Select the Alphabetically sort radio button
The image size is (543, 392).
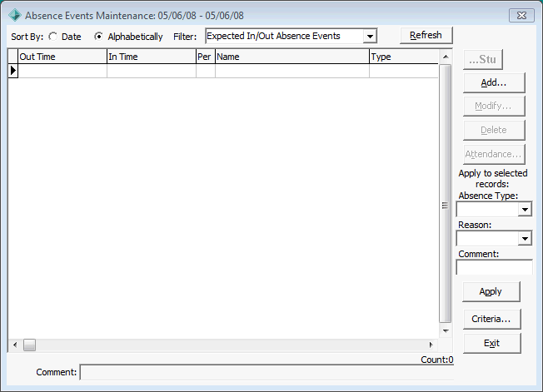tap(99, 37)
